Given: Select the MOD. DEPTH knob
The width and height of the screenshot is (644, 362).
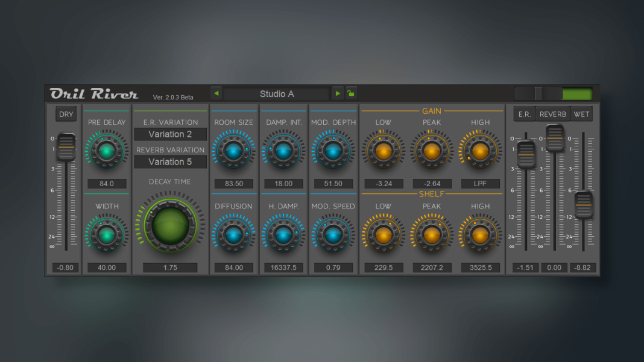Looking at the screenshot, I should [x=333, y=152].
